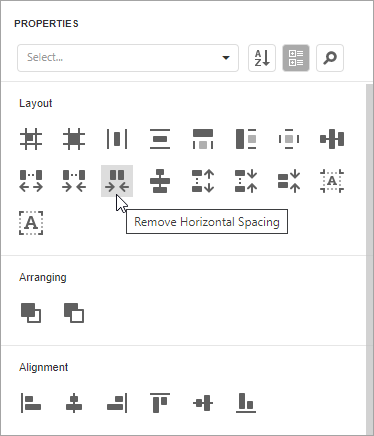Viewport: 374px width, 436px height.
Task: Click the Make Vertical Spacing Equal icon
Action: point(160,181)
